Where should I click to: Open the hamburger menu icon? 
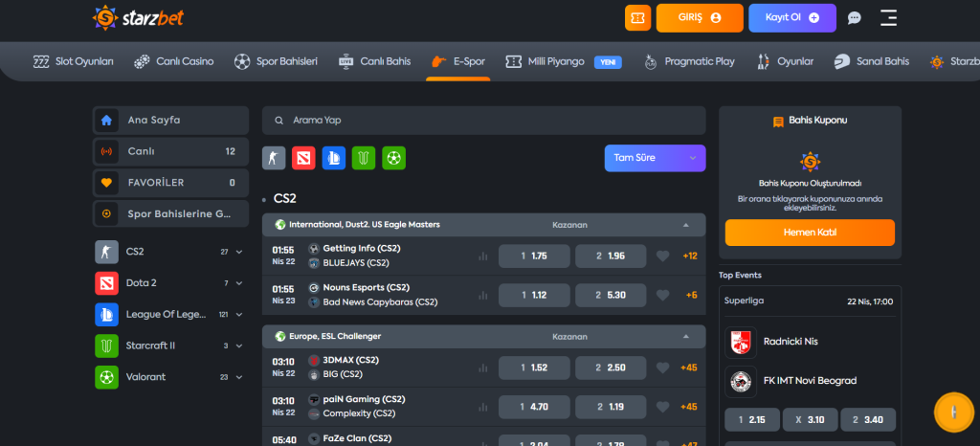click(888, 17)
